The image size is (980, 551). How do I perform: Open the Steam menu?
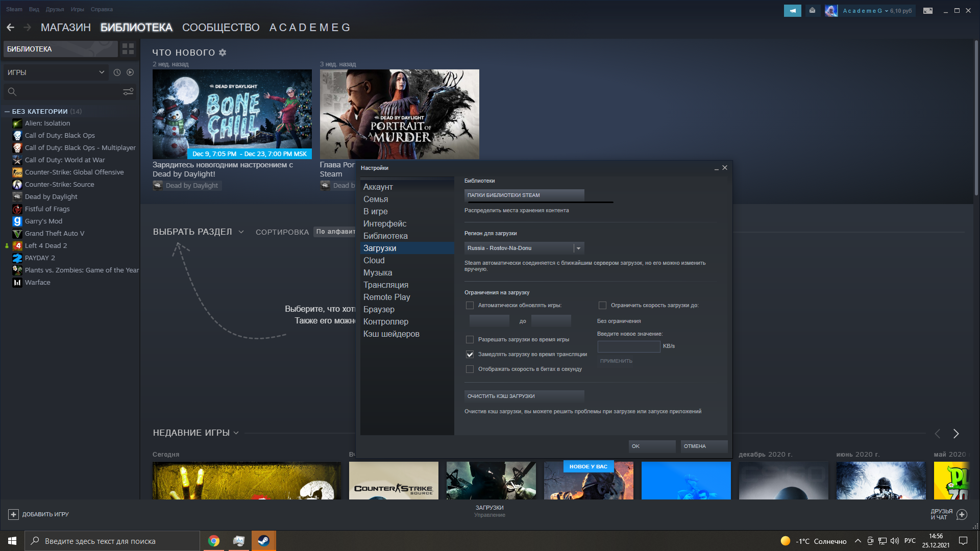pyautogui.click(x=14, y=9)
